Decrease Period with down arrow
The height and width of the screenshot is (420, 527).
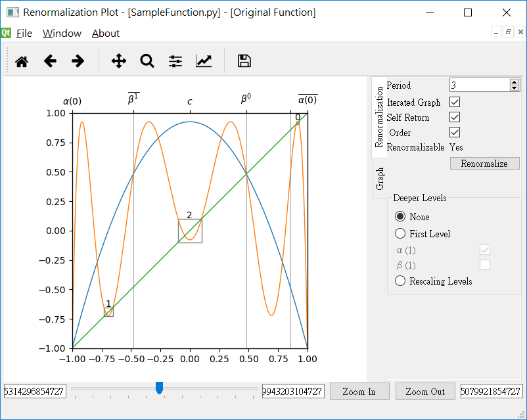[x=515, y=88]
